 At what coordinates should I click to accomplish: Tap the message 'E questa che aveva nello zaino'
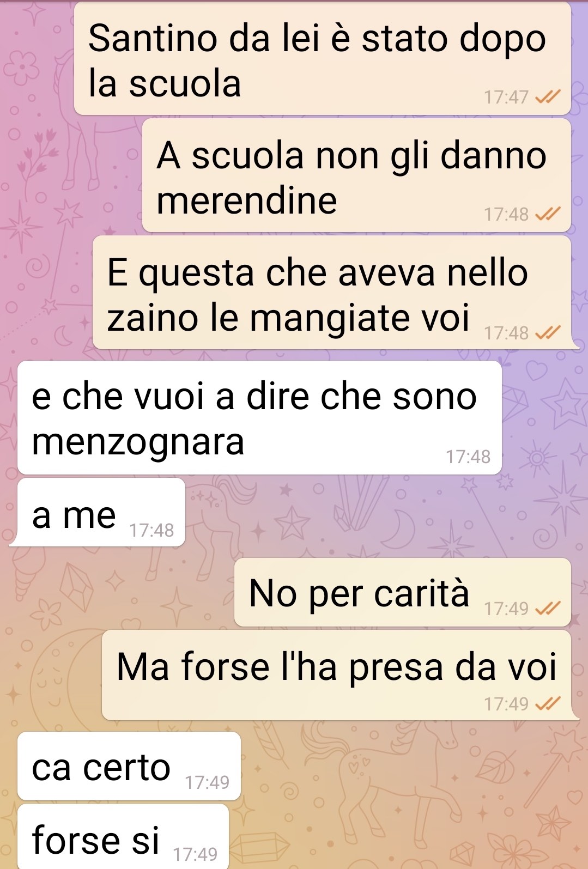tap(332, 292)
